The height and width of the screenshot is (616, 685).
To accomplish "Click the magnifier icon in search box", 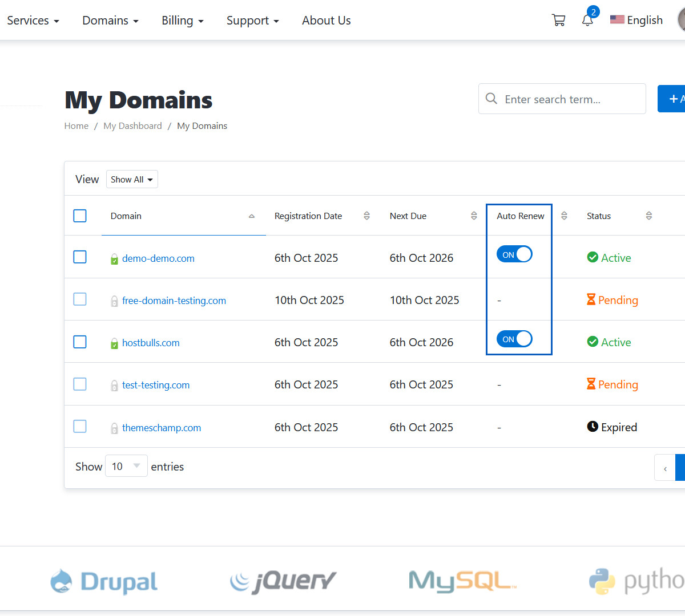I will click(491, 99).
